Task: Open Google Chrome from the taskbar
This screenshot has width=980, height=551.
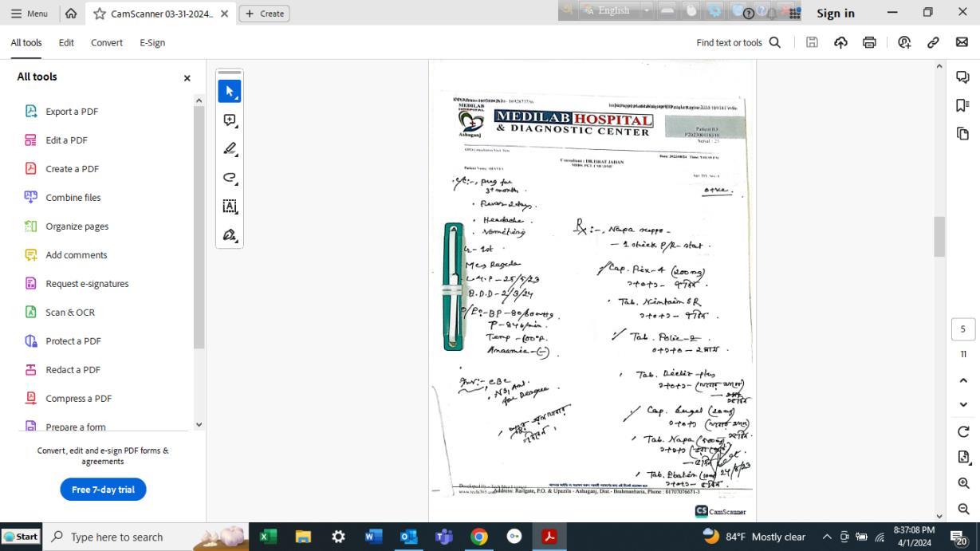Action: click(x=478, y=537)
